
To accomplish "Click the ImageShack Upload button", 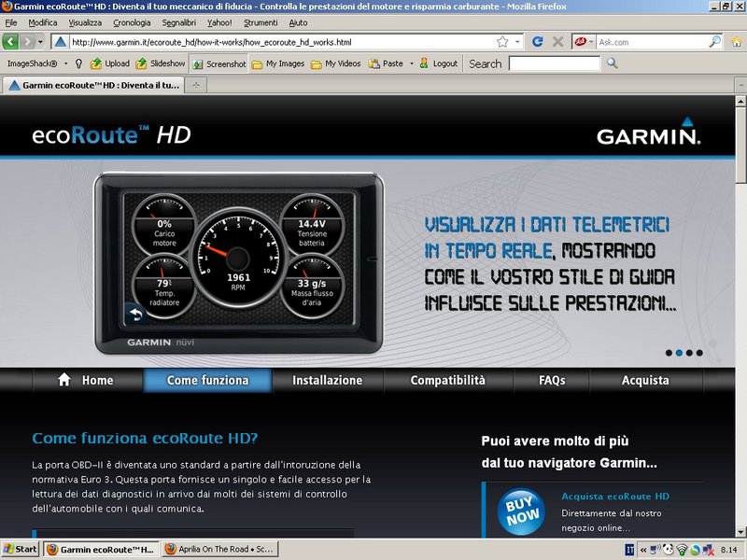I will pyautogui.click(x=110, y=63).
